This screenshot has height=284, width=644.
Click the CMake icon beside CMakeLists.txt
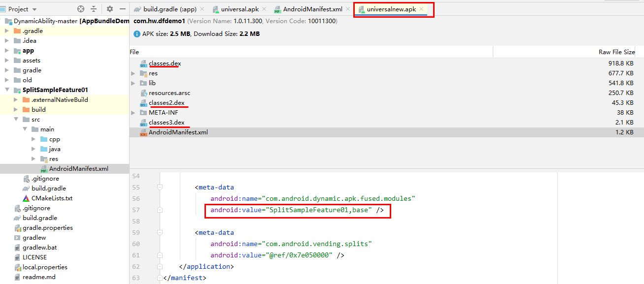(27, 198)
